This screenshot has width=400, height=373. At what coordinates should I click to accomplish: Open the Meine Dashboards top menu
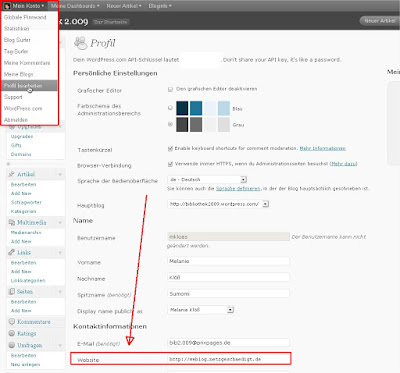[75, 6]
